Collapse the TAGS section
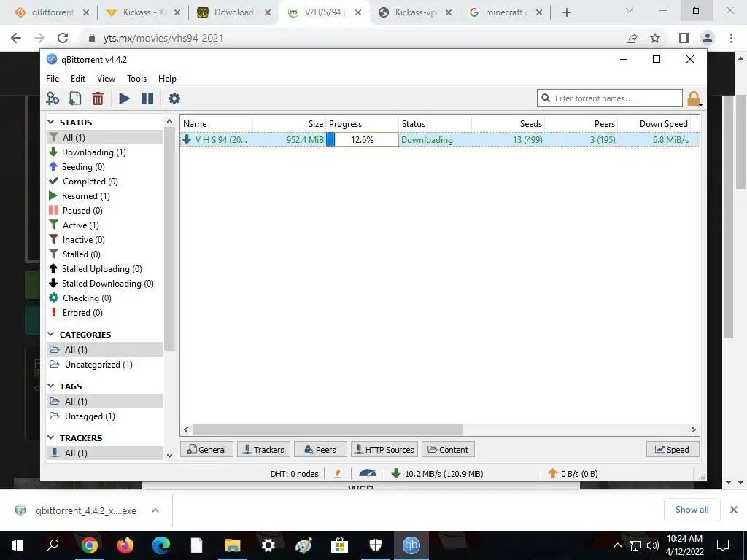747x560 pixels. 52,386
